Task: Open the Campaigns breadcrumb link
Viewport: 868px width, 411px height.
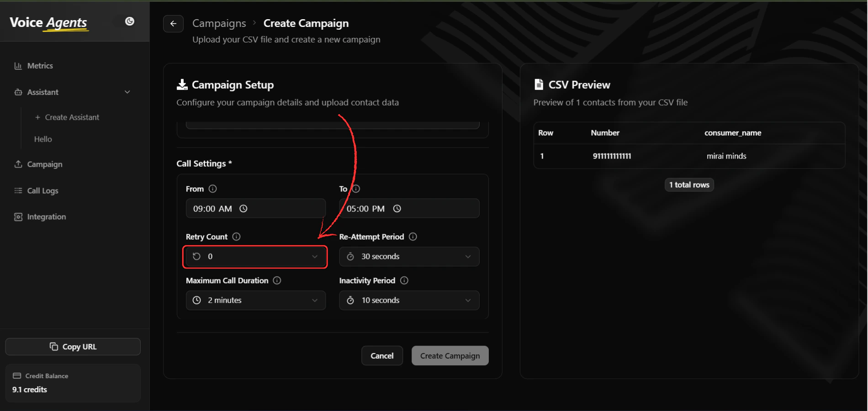Action: (219, 23)
